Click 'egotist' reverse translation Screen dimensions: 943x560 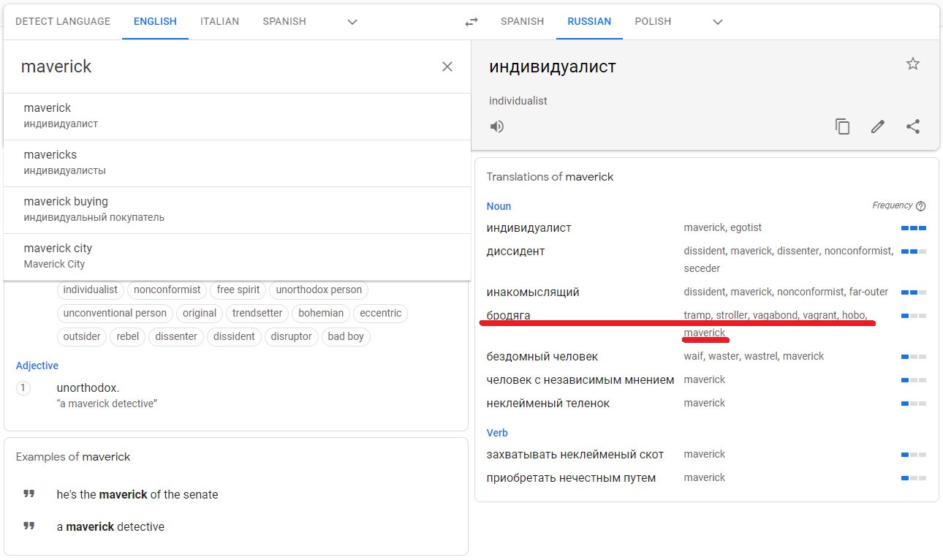[746, 228]
